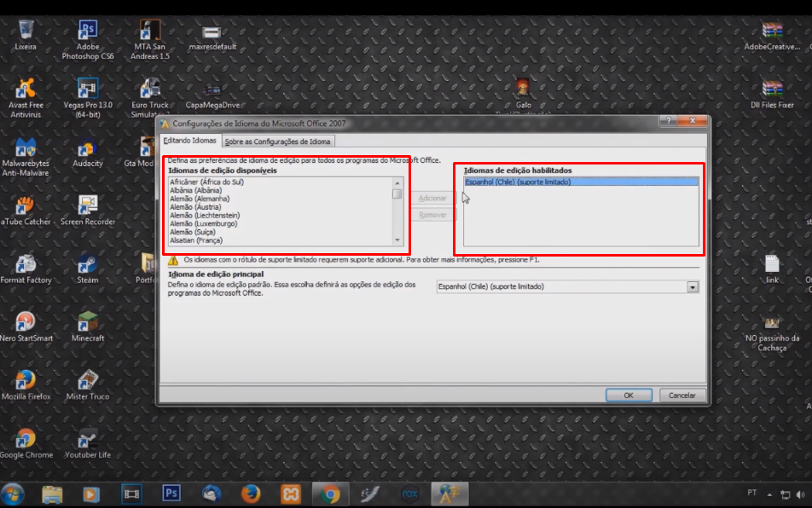This screenshot has width=812, height=508.
Task: Open Format Factory desktop shortcut
Action: tap(26, 269)
